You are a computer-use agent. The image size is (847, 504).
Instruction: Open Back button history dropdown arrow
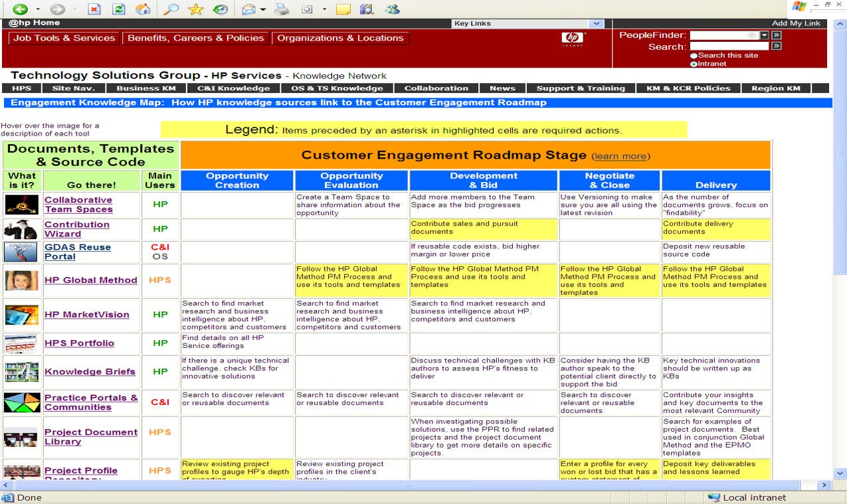coord(37,9)
